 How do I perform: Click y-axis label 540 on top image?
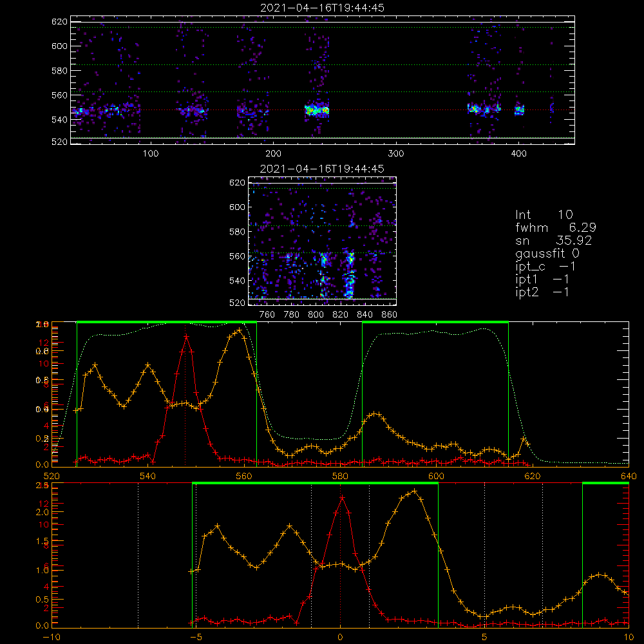59,120
